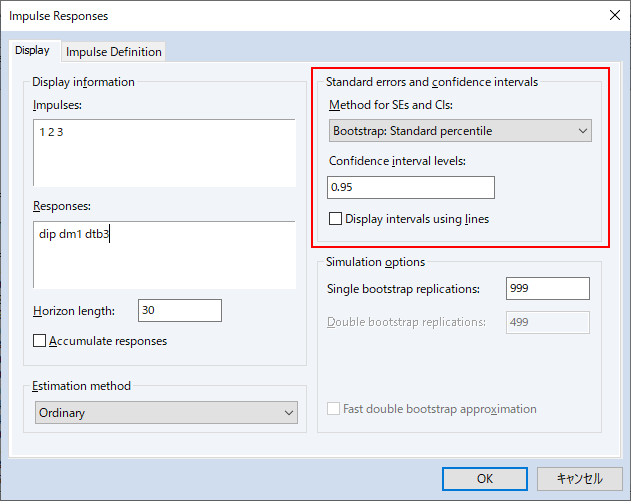Switch to the Impulse Definition tab

pos(113,52)
